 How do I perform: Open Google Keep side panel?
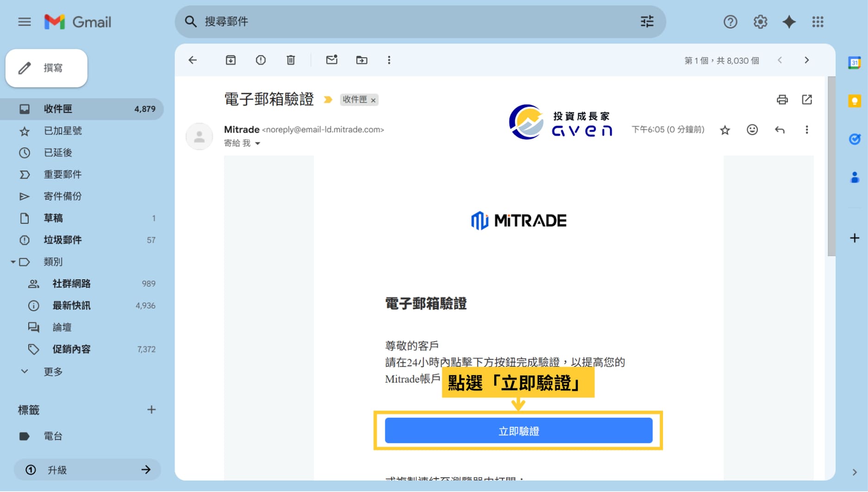[x=854, y=101]
